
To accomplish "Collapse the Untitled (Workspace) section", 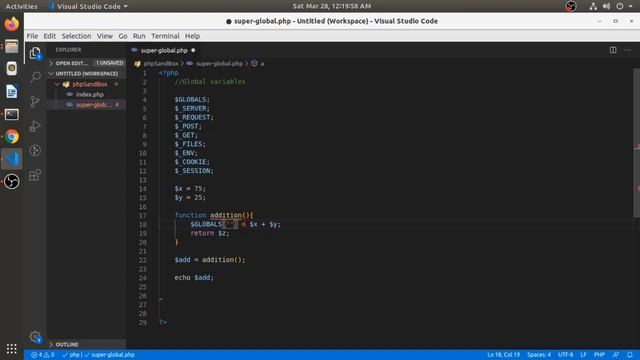I will tap(86, 73).
